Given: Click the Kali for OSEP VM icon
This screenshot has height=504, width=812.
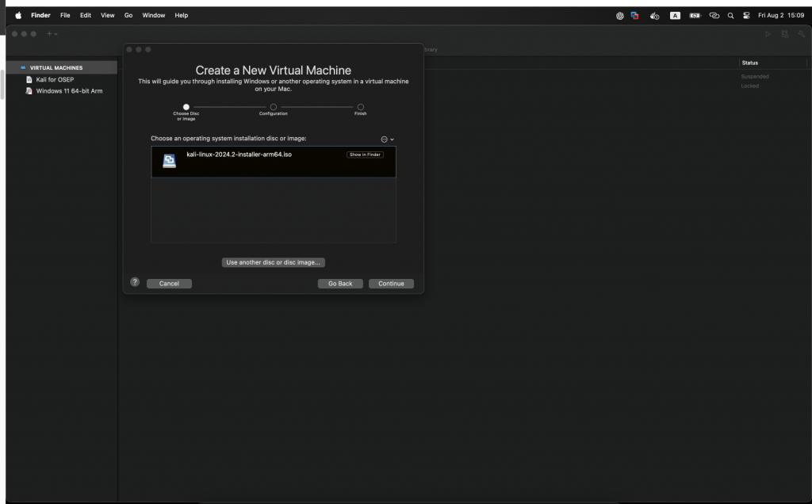Looking at the screenshot, I should pos(29,80).
